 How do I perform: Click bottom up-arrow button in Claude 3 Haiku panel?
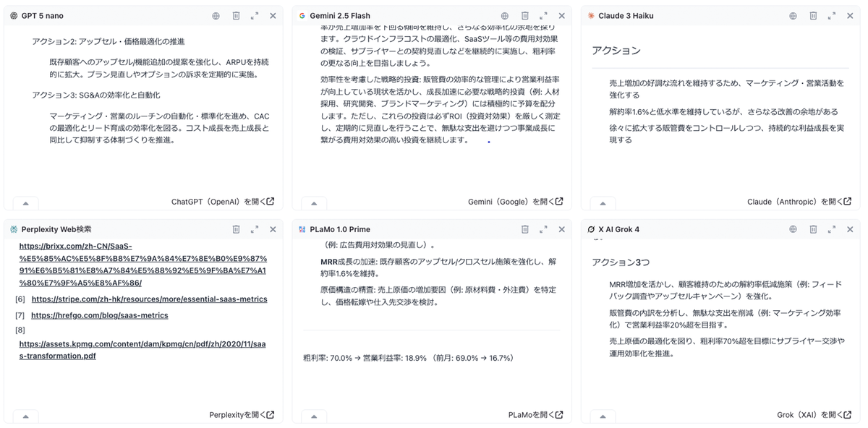coord(603,203)
